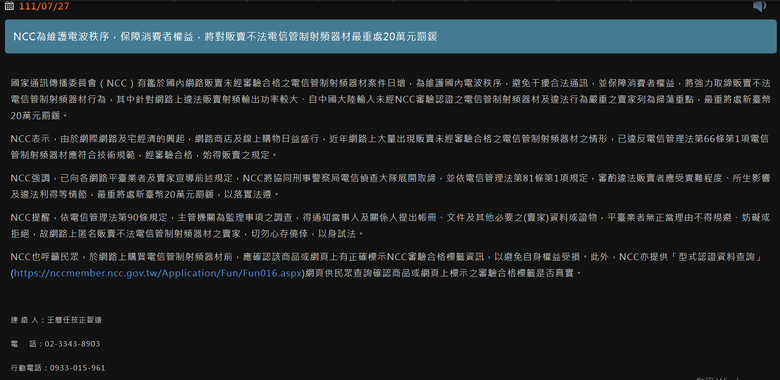Open the nccmember.ncc.gov.tw Fun016.aspx link
Viewport: 780px width, 380px height.
[x=157, y=273]
